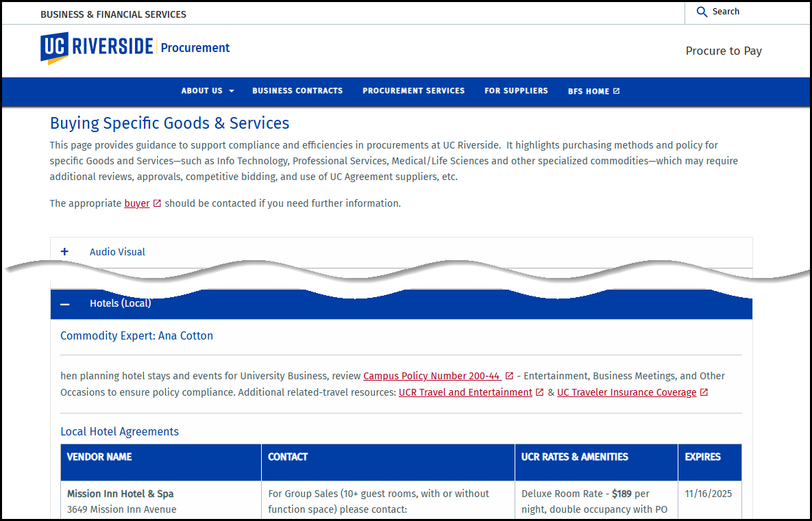Image resolution: width=812 pixels, height=521 pixels.
Task: Open Campus Policy Number 200-44
Action: coord(430,375)
